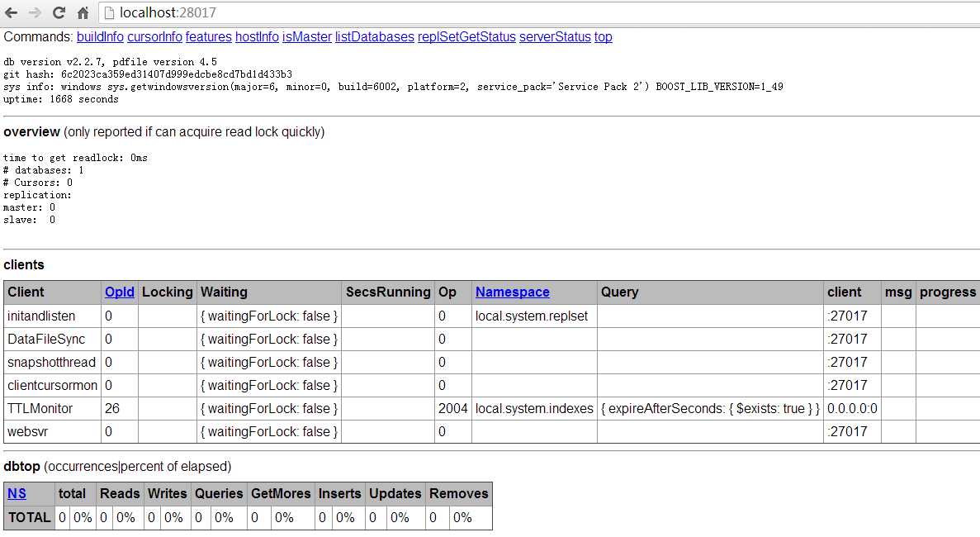Viewport: 980px width, 537px height.
Task: Click the Updates column header in dbtop
Action: click(395, 493)
